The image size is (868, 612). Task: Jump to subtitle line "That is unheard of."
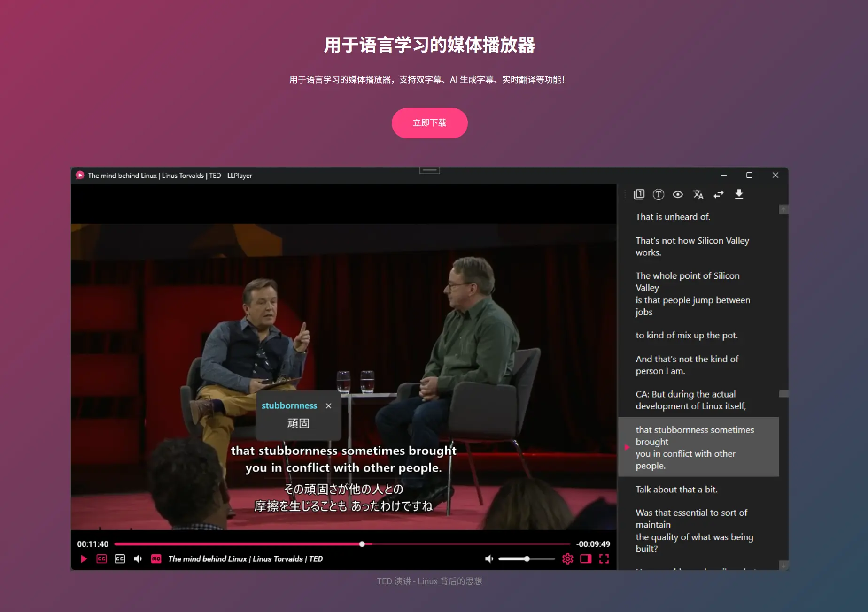pos(673,217)
